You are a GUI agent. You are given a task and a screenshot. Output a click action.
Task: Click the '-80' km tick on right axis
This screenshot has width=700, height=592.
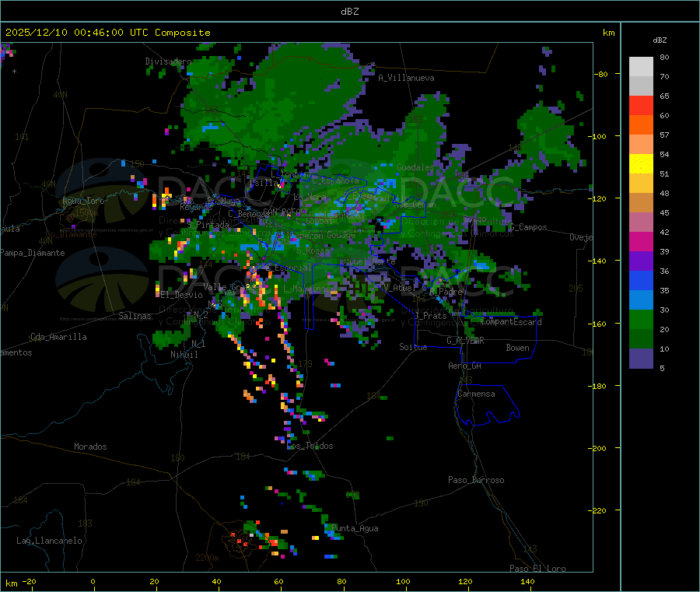[x=600, y=74]
